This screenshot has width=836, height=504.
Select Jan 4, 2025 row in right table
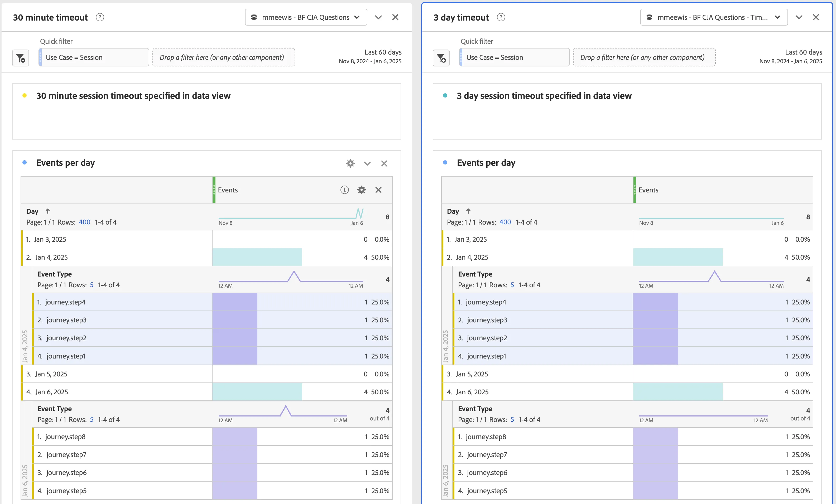tap(627, 258)
